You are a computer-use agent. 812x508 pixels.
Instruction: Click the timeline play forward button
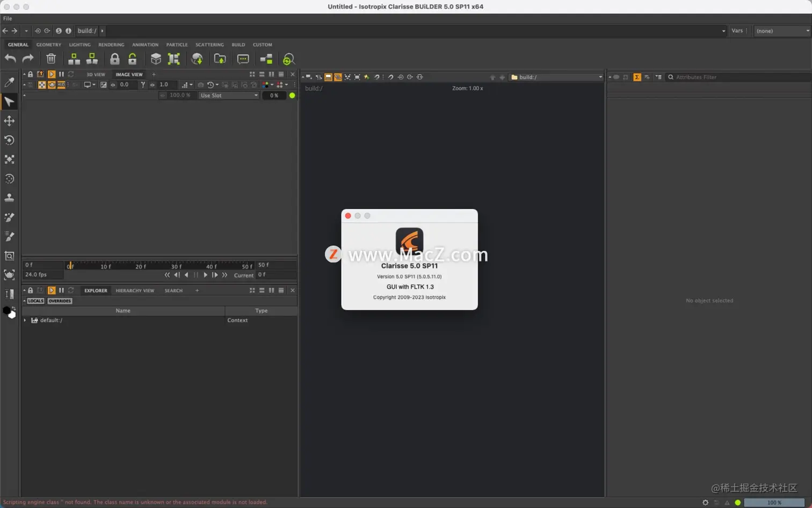(x=205, y=275)
